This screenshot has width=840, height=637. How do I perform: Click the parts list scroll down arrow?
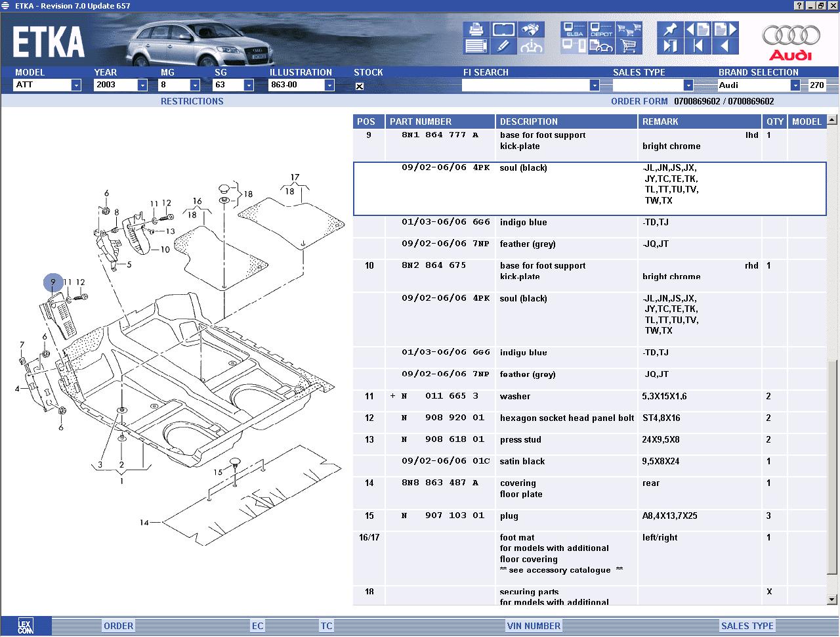pyautogui.click(x=833, y=599)
